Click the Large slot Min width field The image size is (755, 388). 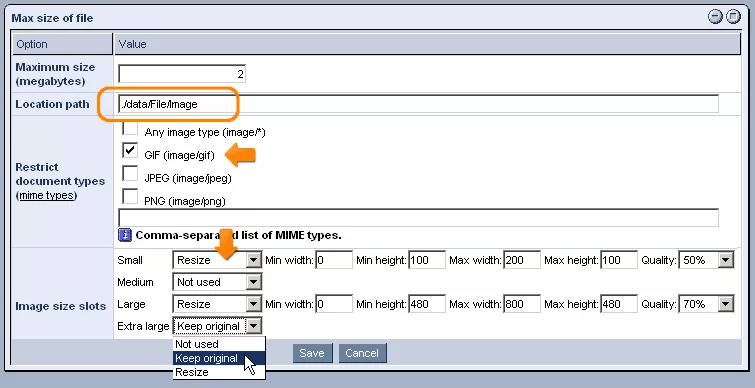[334, 304]
